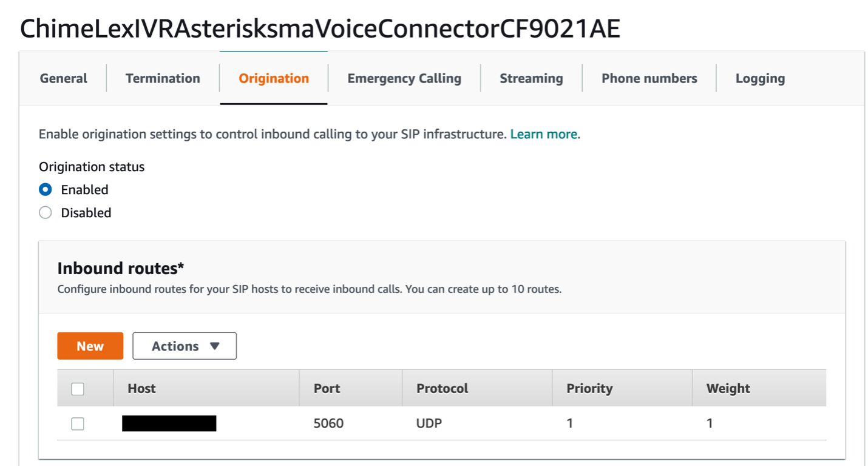The image size is (868, 467).
Task: Tick the select-all checkbox in table header
Action: (78, 389)
